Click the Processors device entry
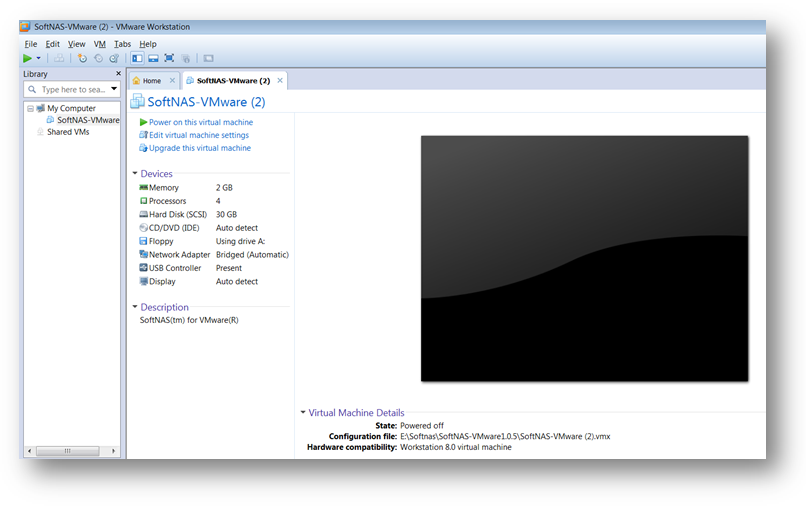The width and height of the screenshot is (806, 510). click(168, 201)
